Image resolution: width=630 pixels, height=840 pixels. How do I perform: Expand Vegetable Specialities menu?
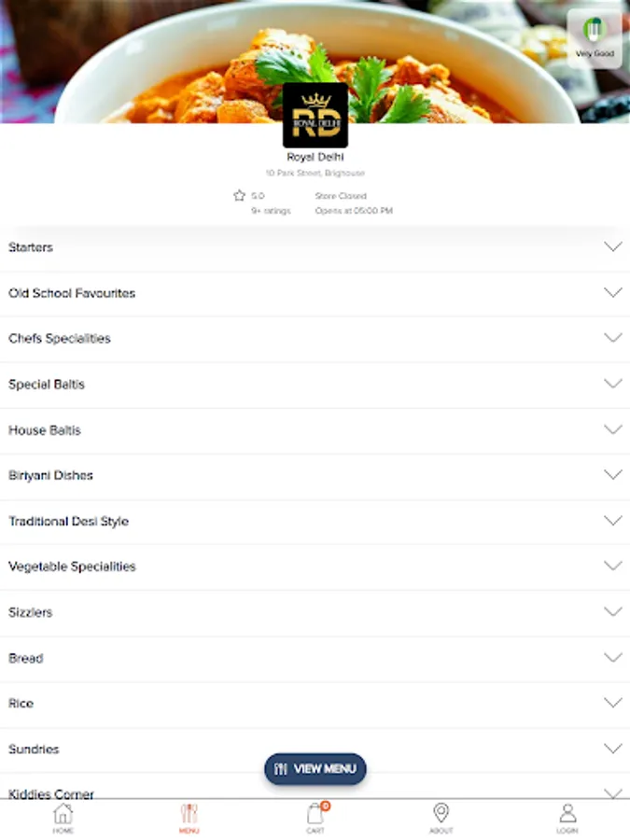click(315, 567)
